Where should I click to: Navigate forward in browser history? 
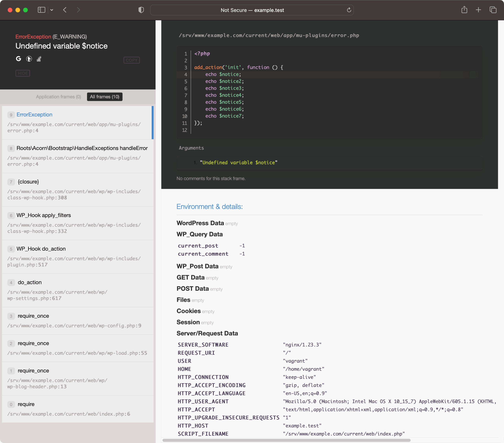[x=78, y=10]
